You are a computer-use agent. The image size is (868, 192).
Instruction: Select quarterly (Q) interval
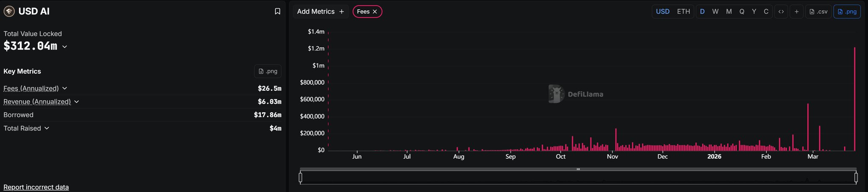[742, 12]
